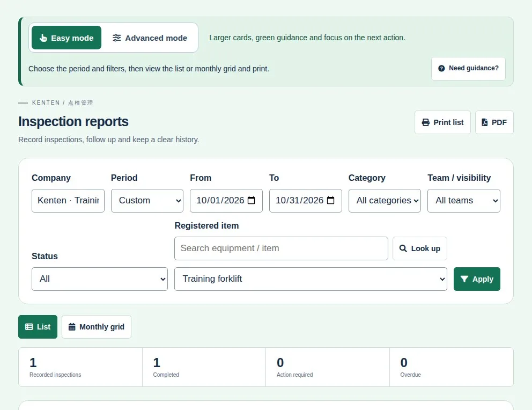The image size is (532, 410).
Task: Apply the selected filters
Action: click(477, 279)
